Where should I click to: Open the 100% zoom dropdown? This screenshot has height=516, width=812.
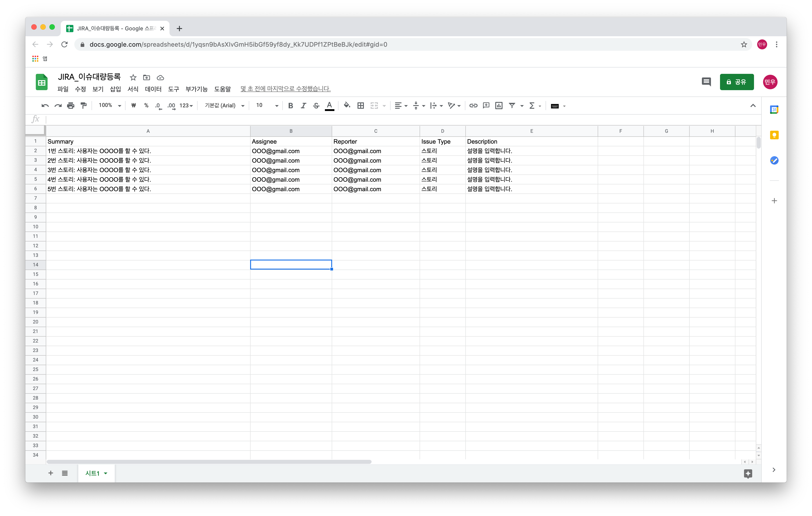click(x=109, y=106)
